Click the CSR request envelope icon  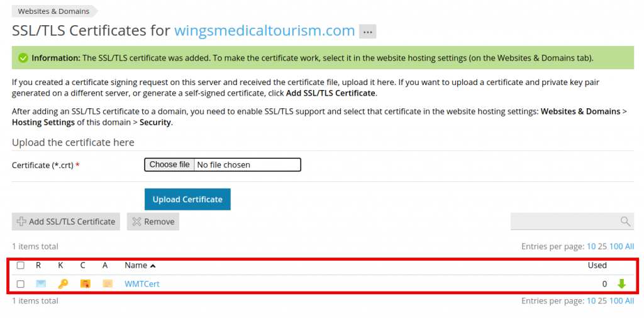click(x=41, y=284)
